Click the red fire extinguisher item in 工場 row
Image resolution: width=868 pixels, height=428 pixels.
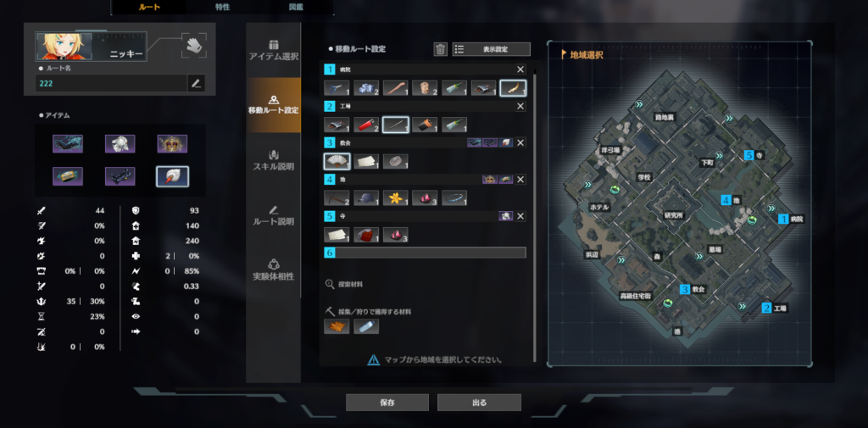pos(366,125)
